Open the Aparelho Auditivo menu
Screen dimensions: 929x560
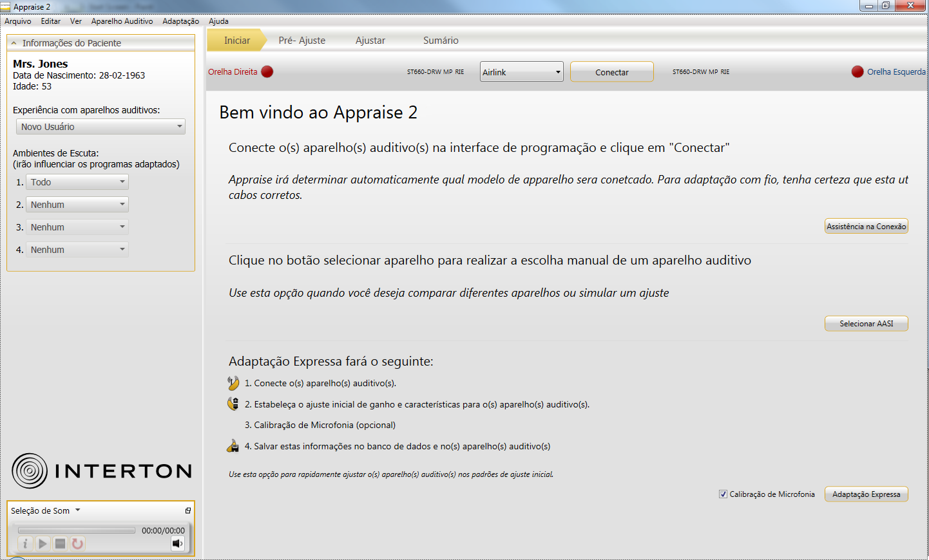pyautogui.click(x=122, y=21)
